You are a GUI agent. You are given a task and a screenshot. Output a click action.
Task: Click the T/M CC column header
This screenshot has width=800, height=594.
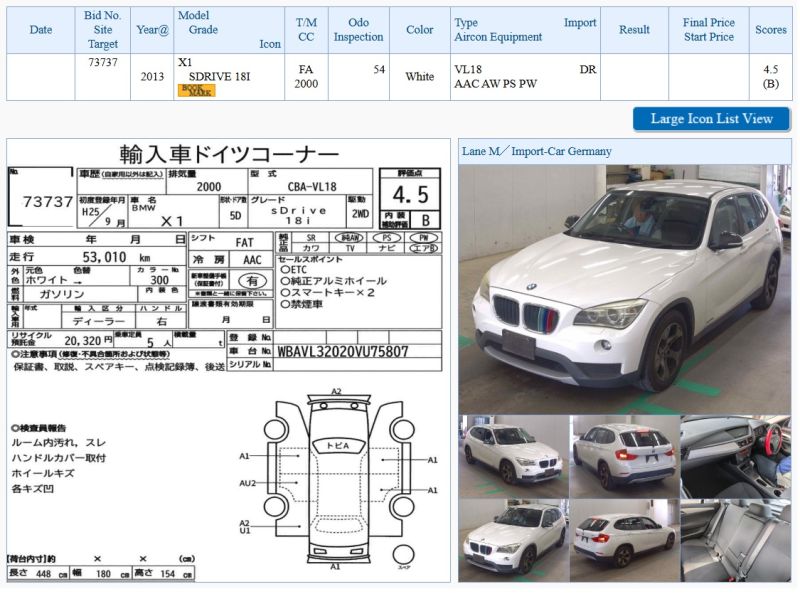(x=306, y=30)
